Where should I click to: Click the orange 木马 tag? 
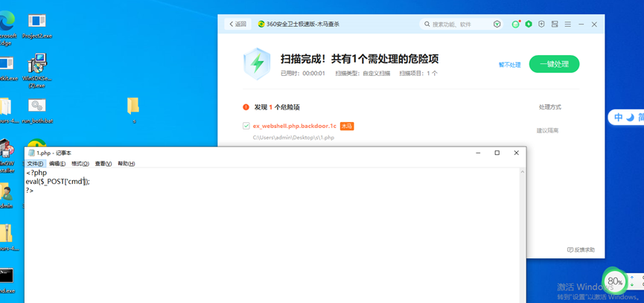click(x=347, y=127)
